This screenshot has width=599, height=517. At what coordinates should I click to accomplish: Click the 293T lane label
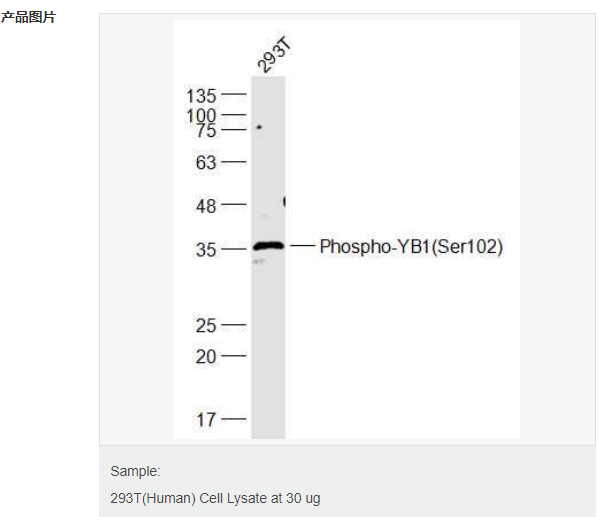(x=274, y=54)
